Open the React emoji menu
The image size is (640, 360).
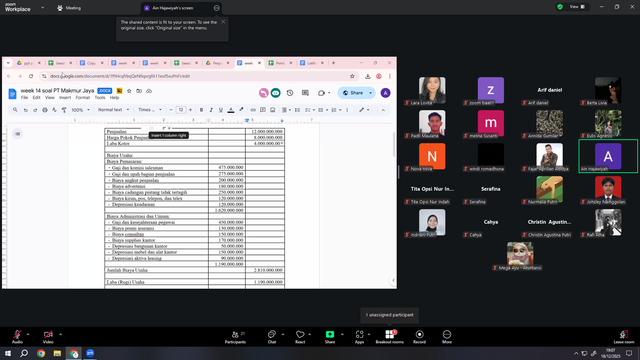pyautogui.click(x=300, y=336)
